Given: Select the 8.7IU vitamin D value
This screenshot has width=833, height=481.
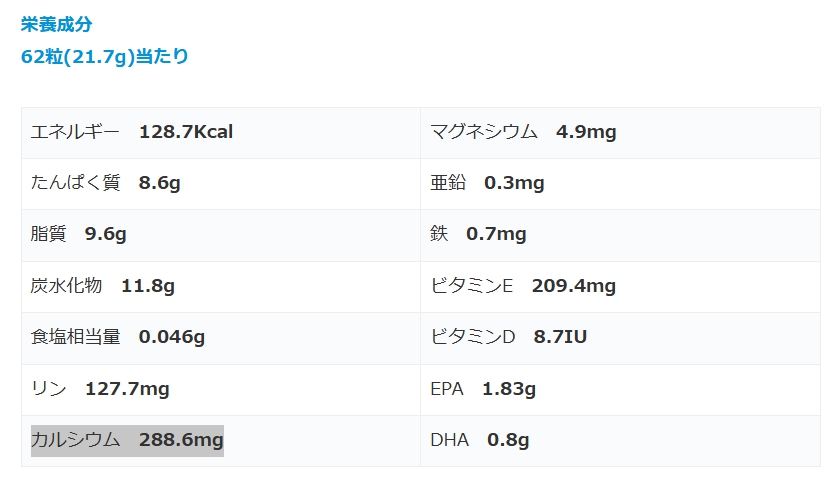Looking at the screenshot, I should 560,337.
